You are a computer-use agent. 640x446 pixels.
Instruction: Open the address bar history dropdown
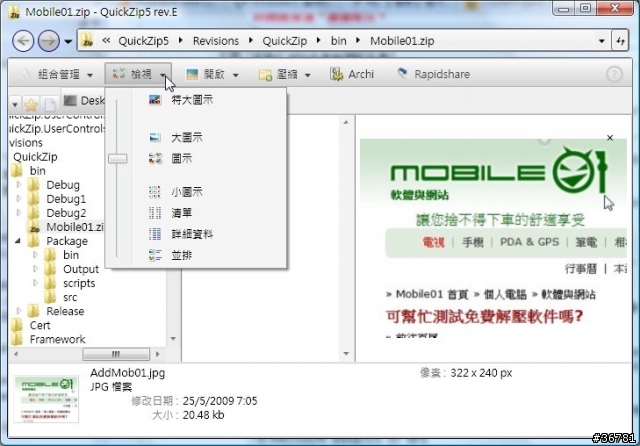601,41
